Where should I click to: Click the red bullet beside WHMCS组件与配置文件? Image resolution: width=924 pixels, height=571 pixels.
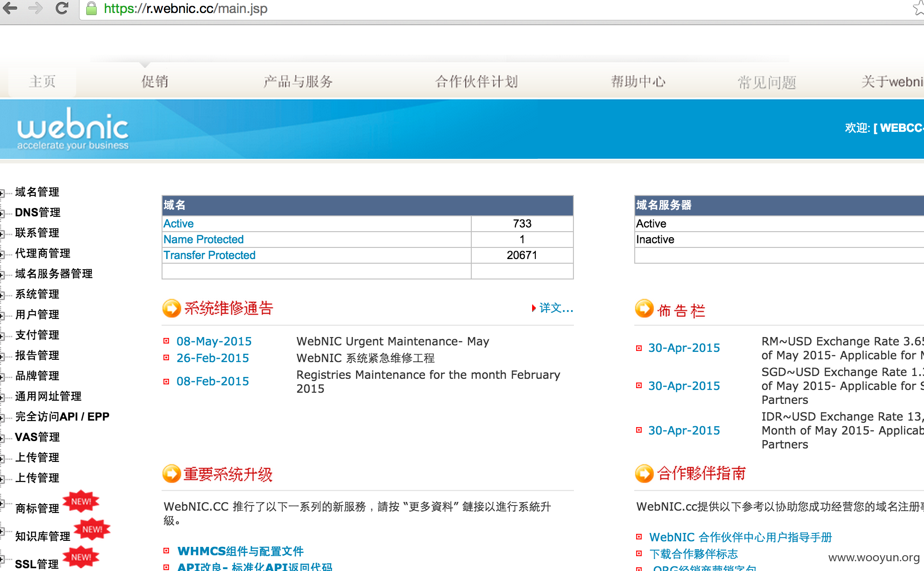(x=166, y=551)
